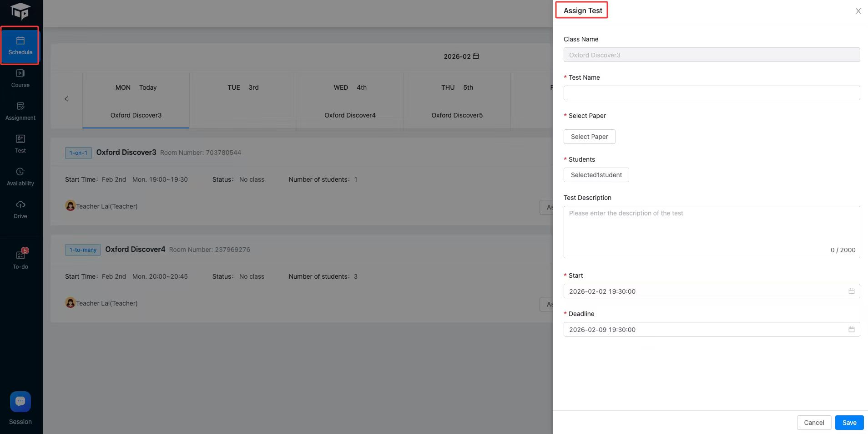Open the Test sidebar section
The width and height of the screenshot is (868, 434).
click(20, 144)
